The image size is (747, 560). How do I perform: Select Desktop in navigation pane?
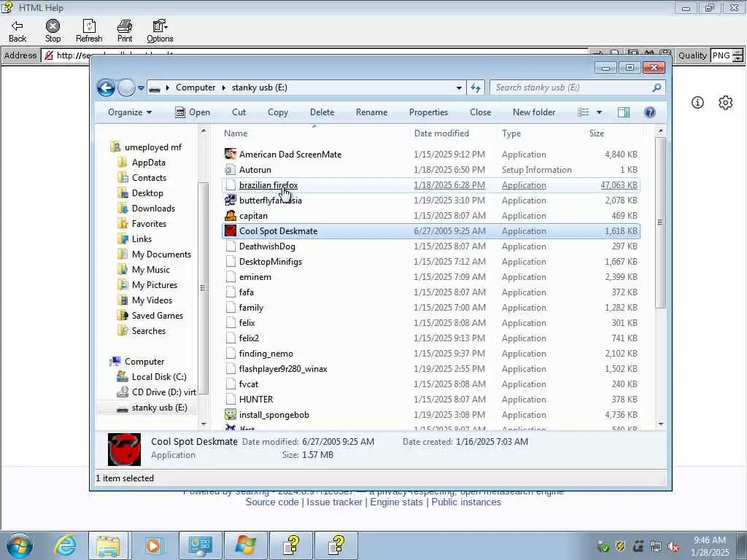pos(147,192)
